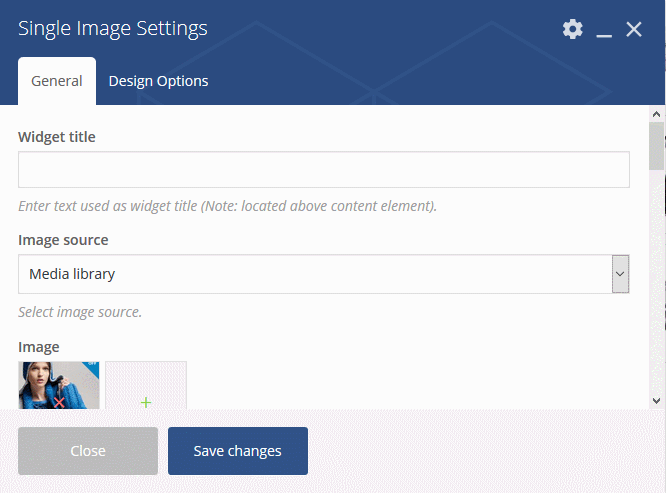Viewport: 666px width, 493px height.
Task: Click the Save changes button
Action: (238, 451)
